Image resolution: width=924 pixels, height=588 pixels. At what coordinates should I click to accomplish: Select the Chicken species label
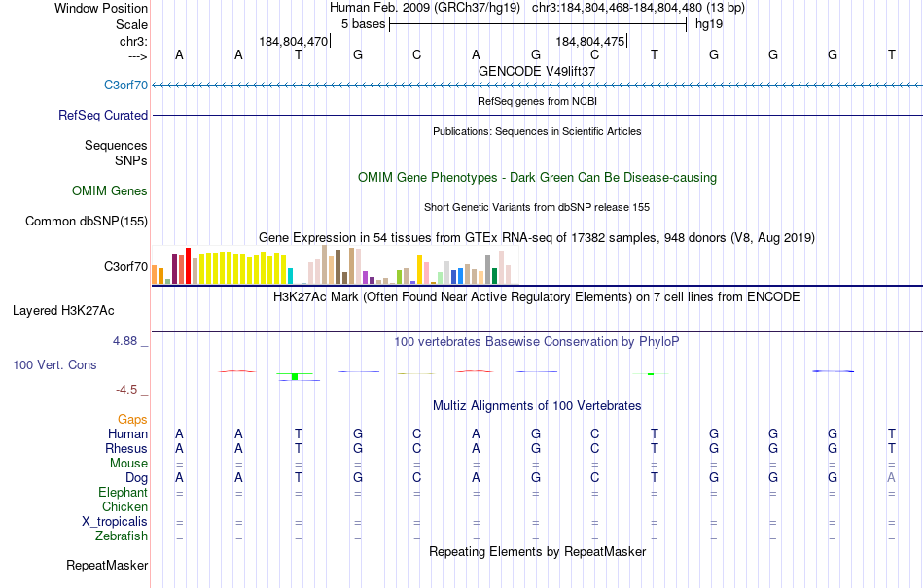point(124,506)
